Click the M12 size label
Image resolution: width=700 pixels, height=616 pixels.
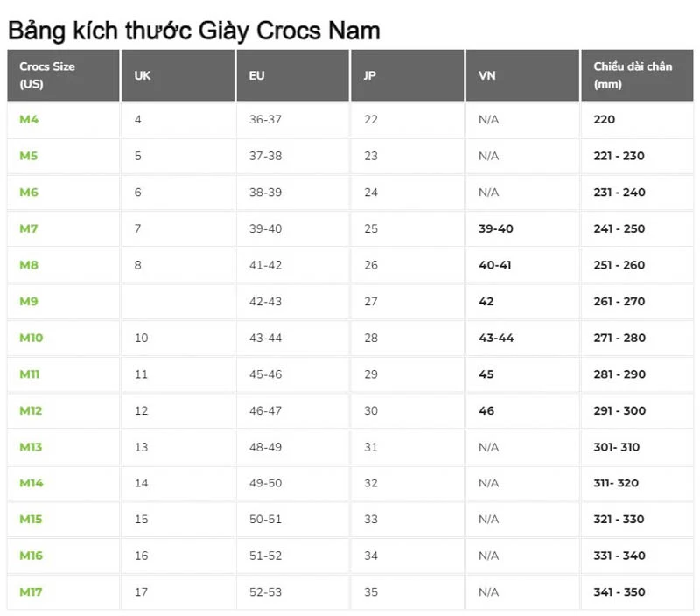[x=31, y=410]
